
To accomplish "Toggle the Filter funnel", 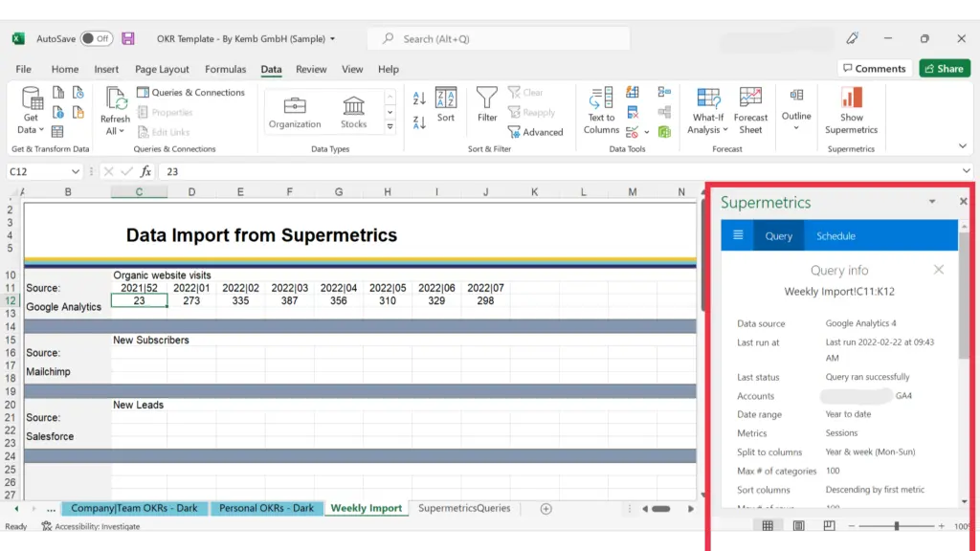I will [487, 104].
